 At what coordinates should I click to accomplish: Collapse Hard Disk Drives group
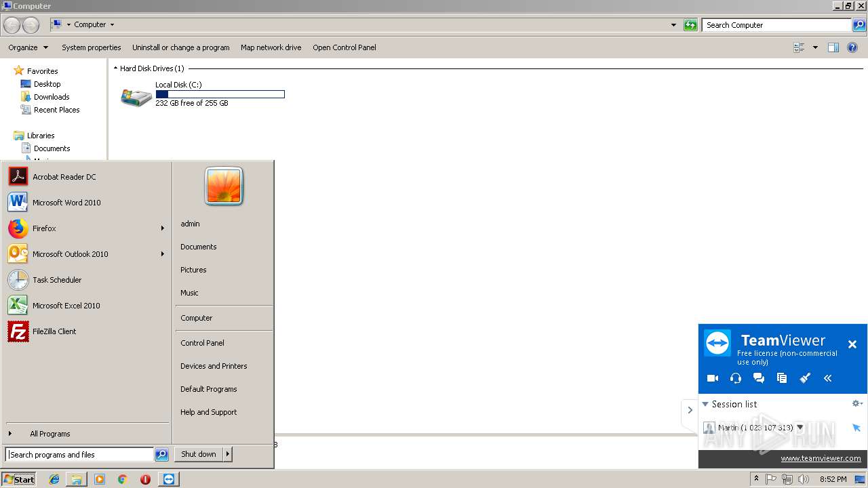[115, 68]
